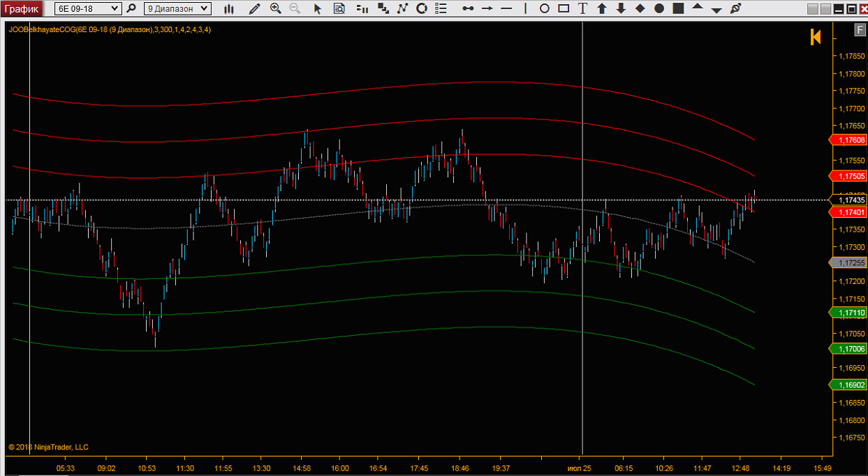Select the pencil drawing tools icon

click(254, 8)
